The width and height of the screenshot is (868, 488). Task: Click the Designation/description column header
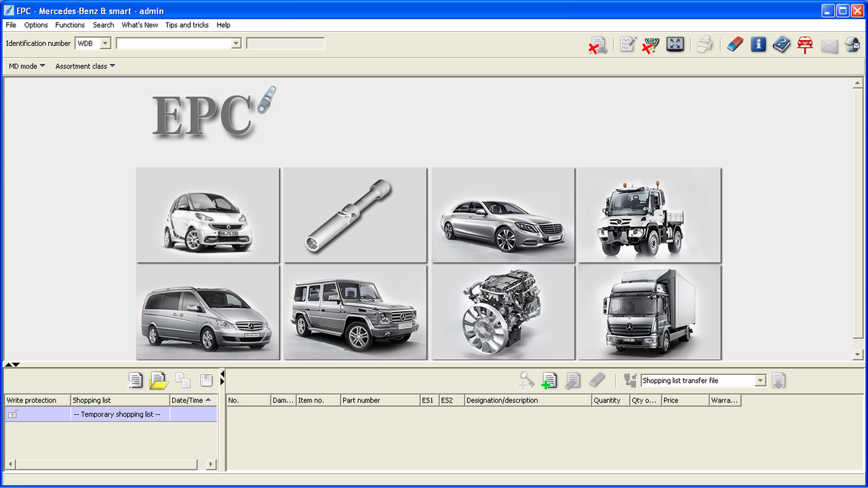[x=528, y=401]
